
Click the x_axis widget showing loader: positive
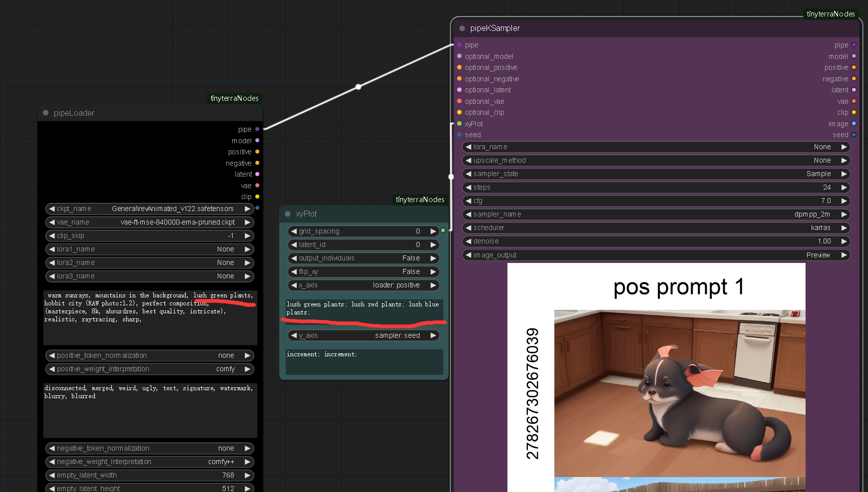[x=363, y=285]
